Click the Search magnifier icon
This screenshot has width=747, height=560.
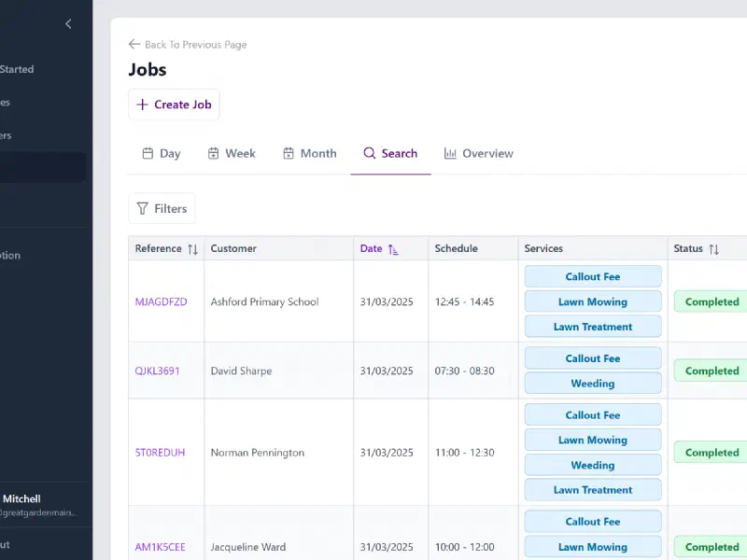pyautogui.click(x=369, y=153)
